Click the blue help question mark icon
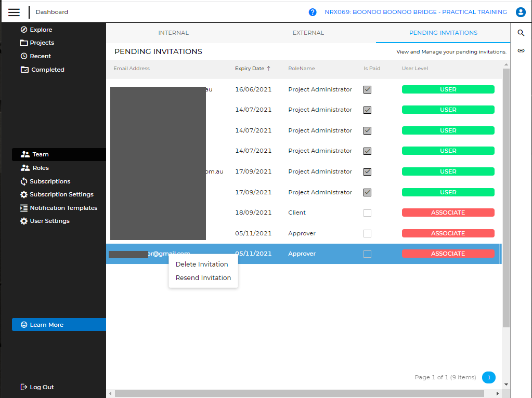The image size is (532, 398). pyautogui.click(x=313, y=12)
